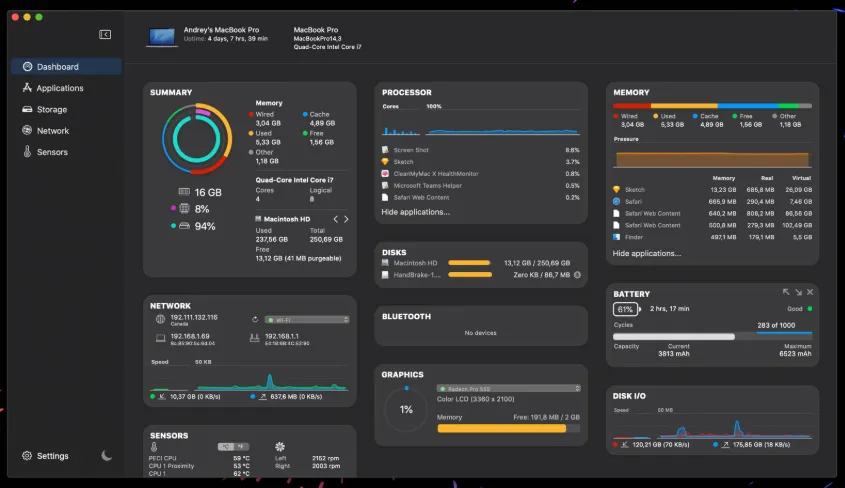Viewport: 845px width, 488px height.
Task: Click the fan icon in Sensors panel
Action: click(x=280, y=447)
